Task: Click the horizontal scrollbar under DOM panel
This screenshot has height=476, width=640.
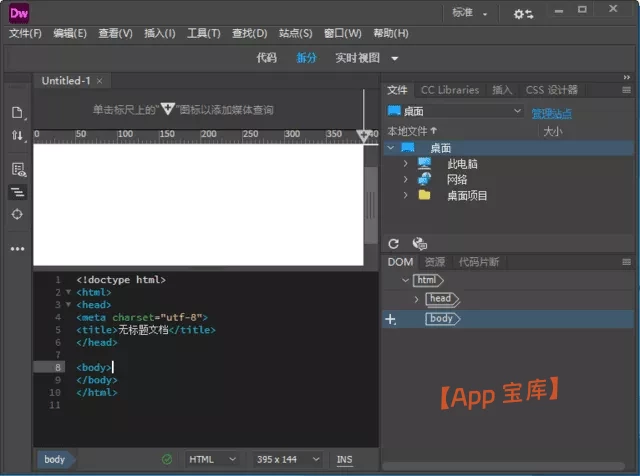Action: click(504, 466)
